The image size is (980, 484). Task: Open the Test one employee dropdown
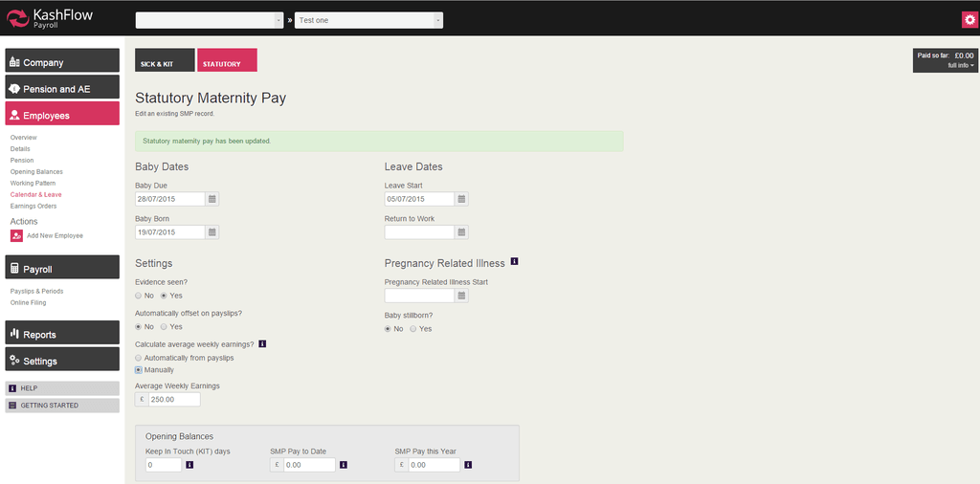pos(368,20)
